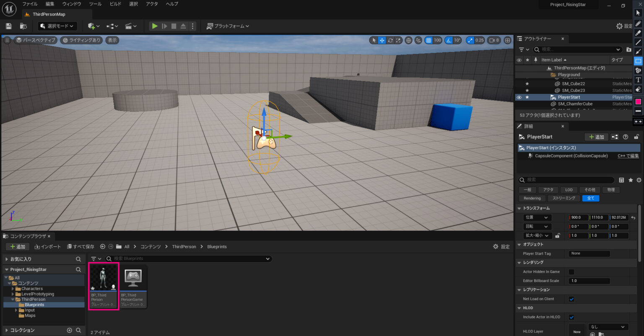Select the Scale tool in the viewport toolbar

click(399, 40)
